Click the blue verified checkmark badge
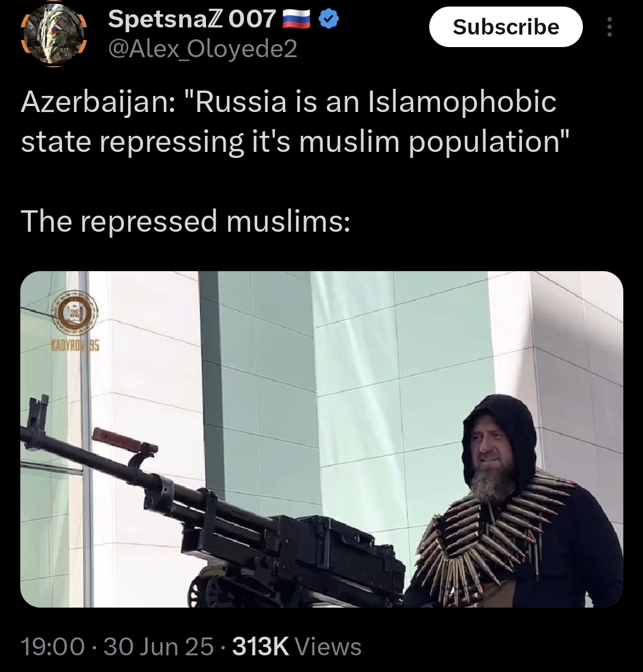The width and height of the screenshot is (643, 672). pyautogui.click(x=329, y=19)
